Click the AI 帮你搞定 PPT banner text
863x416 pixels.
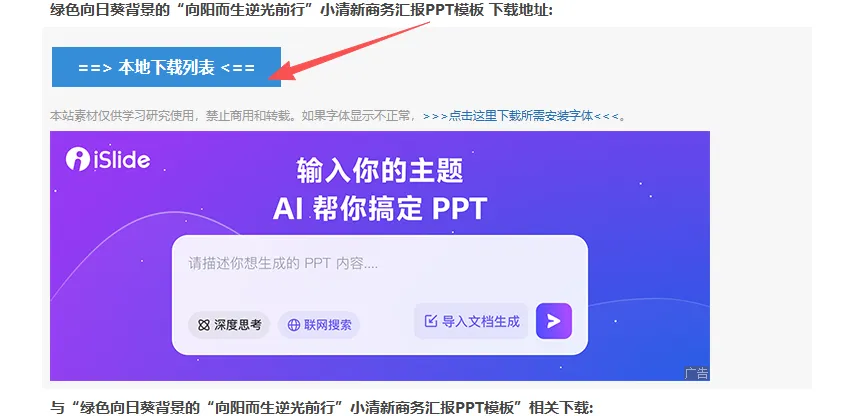380,209
